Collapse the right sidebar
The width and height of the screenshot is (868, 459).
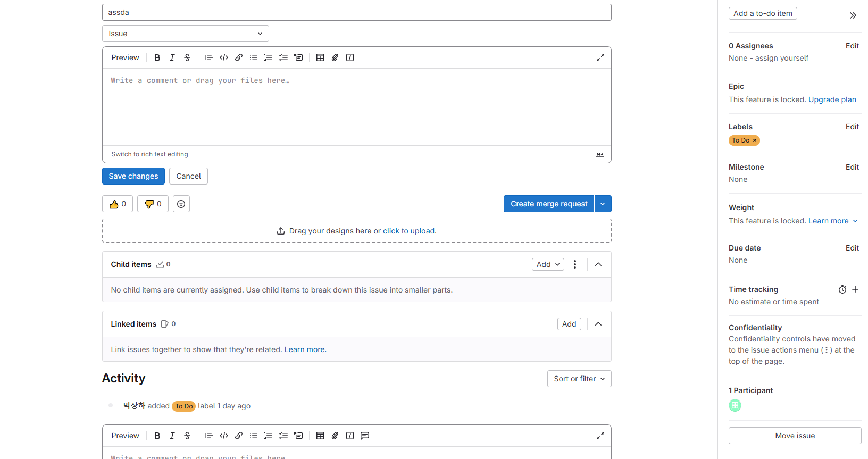(x=853, y=15)
